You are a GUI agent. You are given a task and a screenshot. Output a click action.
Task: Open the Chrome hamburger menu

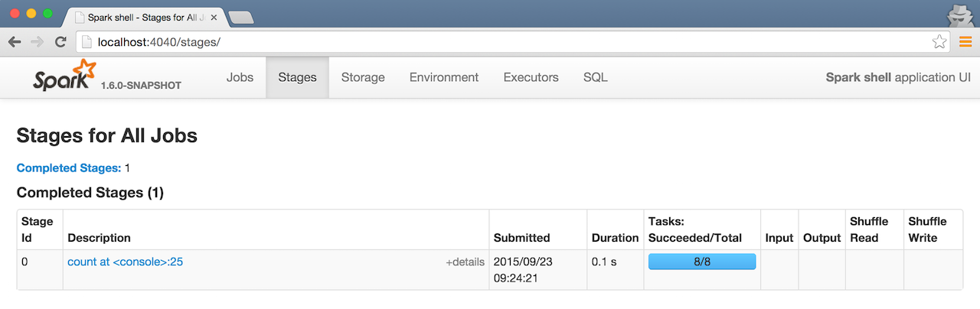pos(965,42)
